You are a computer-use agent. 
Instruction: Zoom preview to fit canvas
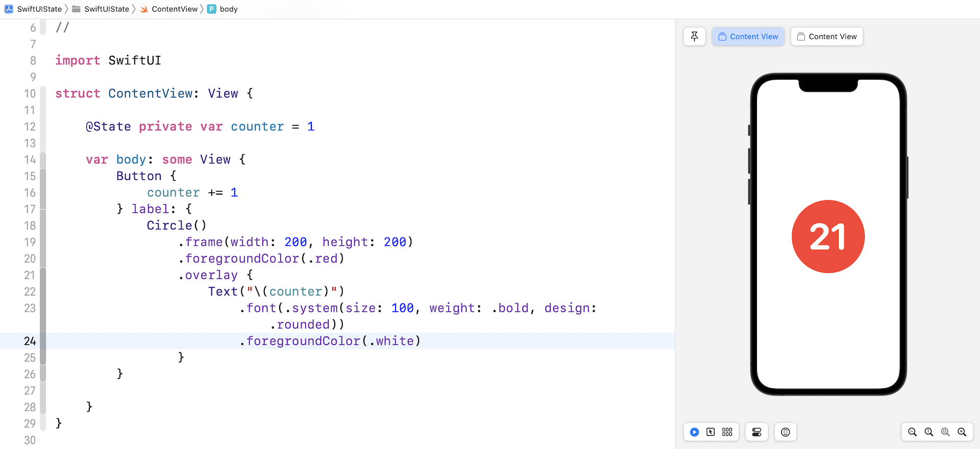945,432
